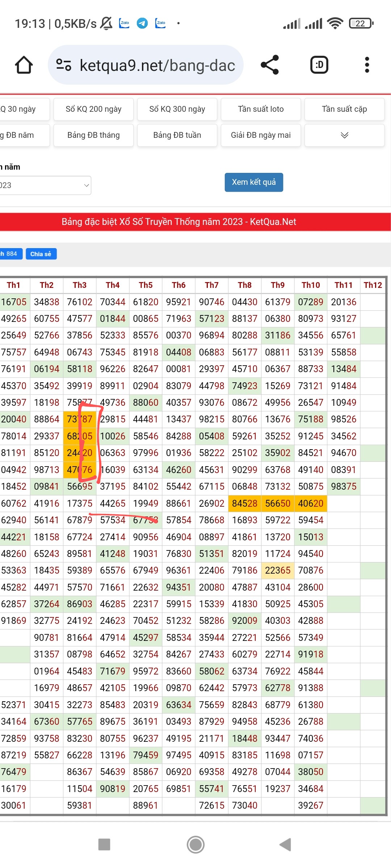Image resolution: width=391 pixels, height=868 pixels.
Task: Tap the URL address bar text
Action: tap(157, 65)
